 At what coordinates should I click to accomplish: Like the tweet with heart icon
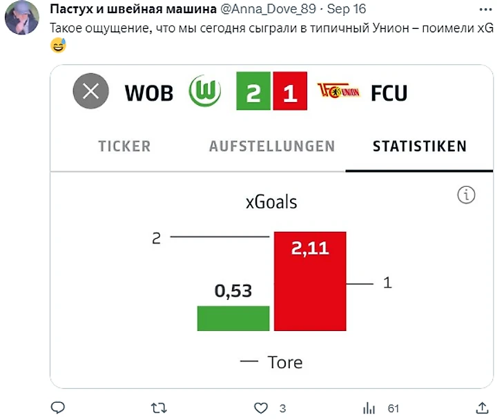tap(260, 408)
